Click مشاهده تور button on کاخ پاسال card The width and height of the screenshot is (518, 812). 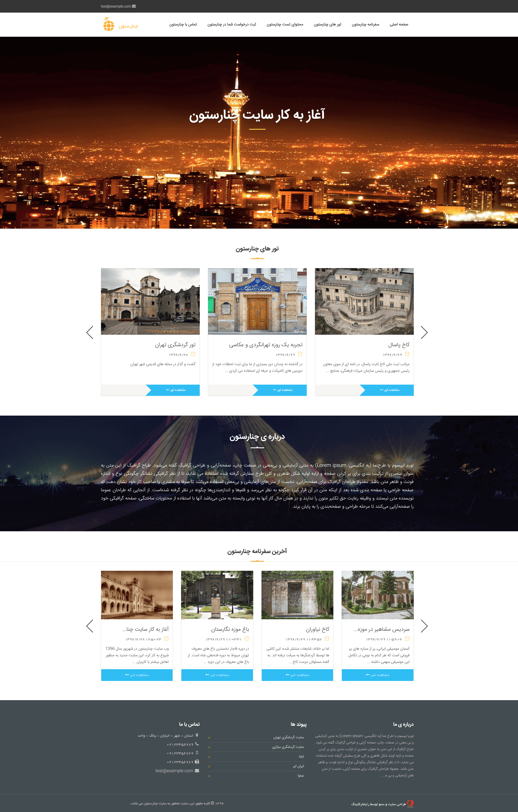pos(389,390)
